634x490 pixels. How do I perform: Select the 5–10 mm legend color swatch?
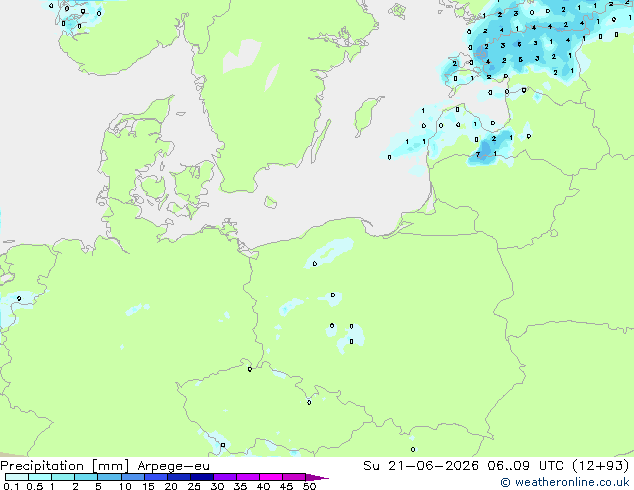pos(110,477)
